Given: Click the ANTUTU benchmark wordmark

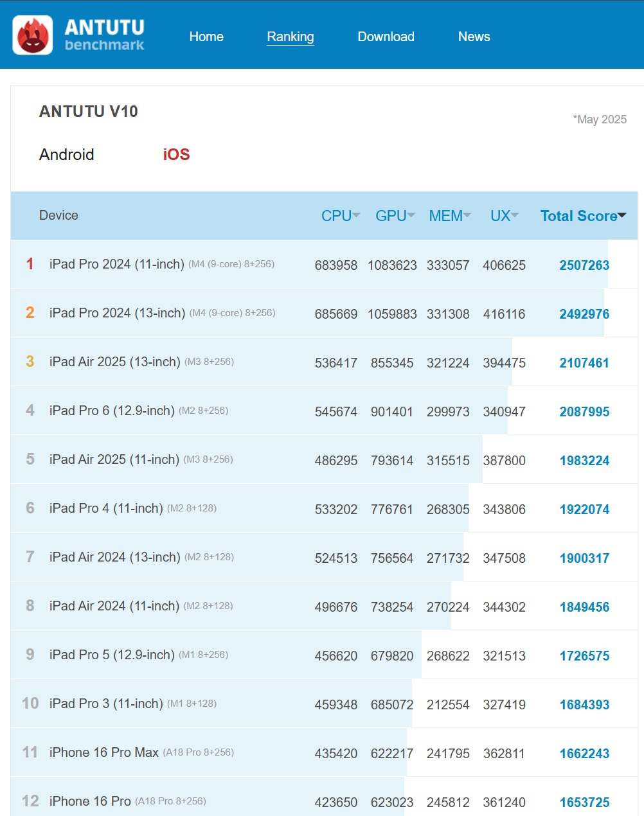Looking at the screenshot, I should [104, 35].
